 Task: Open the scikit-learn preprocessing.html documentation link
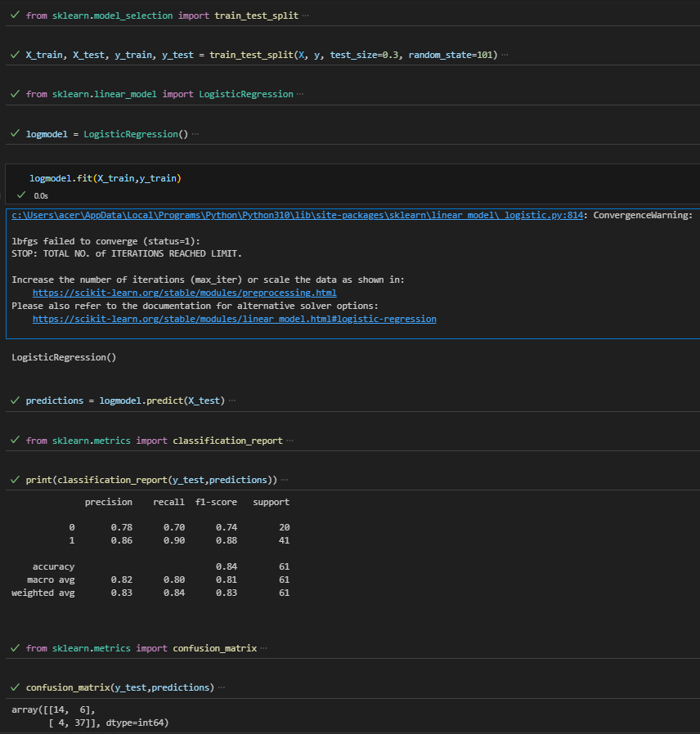(x=183, y=292)
